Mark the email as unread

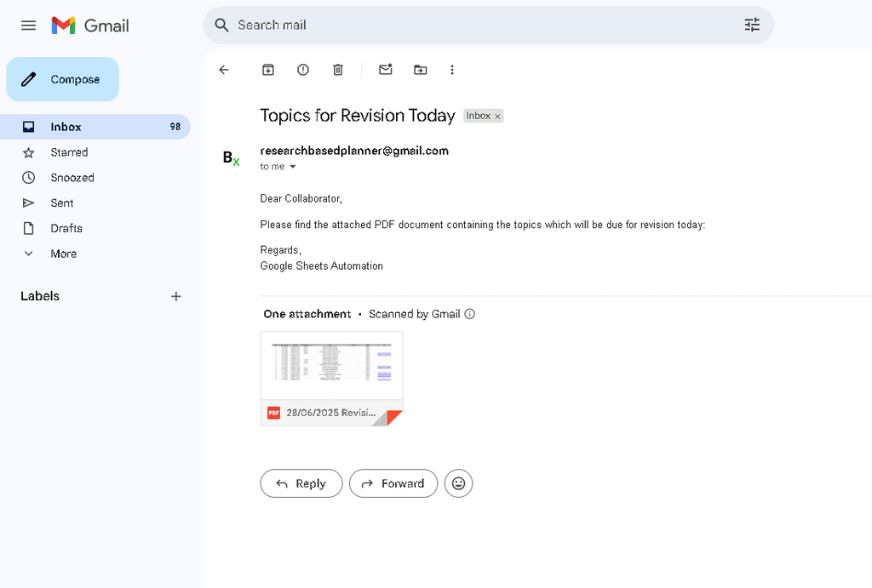tap(386, 70)
